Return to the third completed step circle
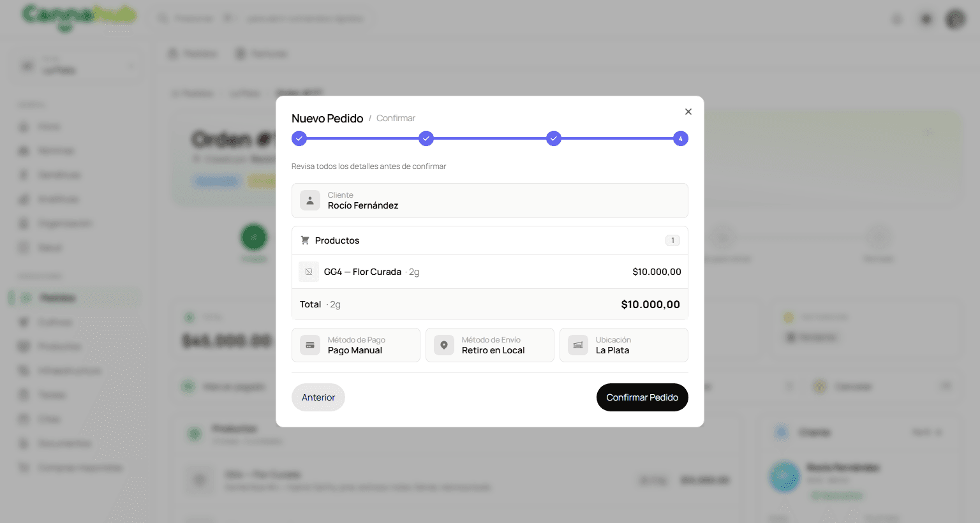 click(554, 138)
